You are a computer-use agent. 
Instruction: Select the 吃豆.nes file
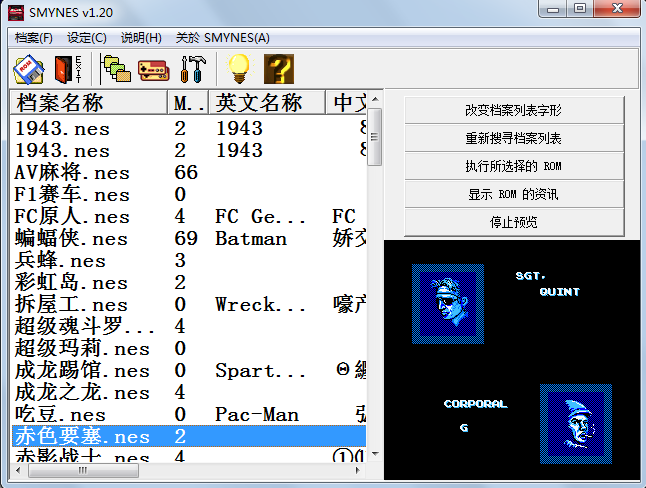pyautogui.click(x=189, y=414)
